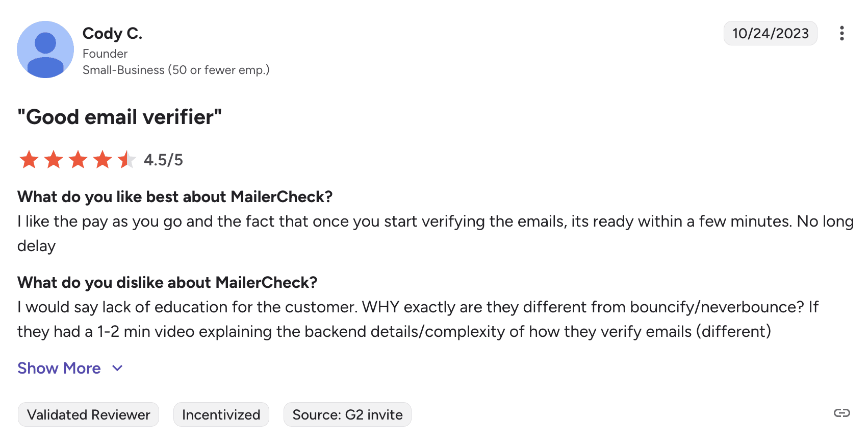
Task: Click the second rating star
Action: [54, 160]
